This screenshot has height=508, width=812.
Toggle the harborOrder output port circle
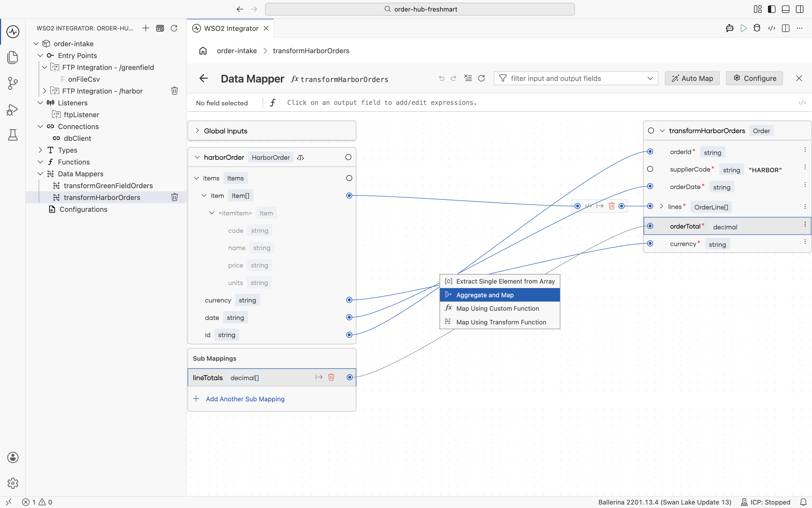348,157
